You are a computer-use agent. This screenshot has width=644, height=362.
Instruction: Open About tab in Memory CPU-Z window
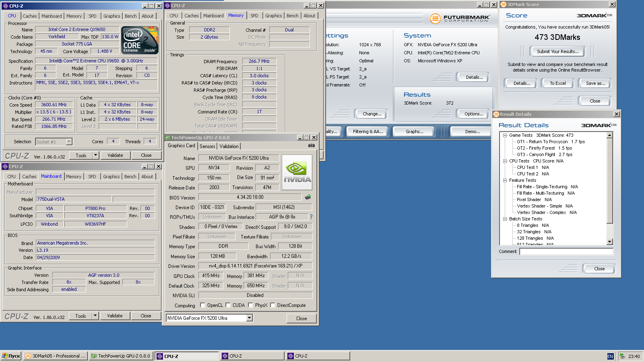click(x=310, y=16)
